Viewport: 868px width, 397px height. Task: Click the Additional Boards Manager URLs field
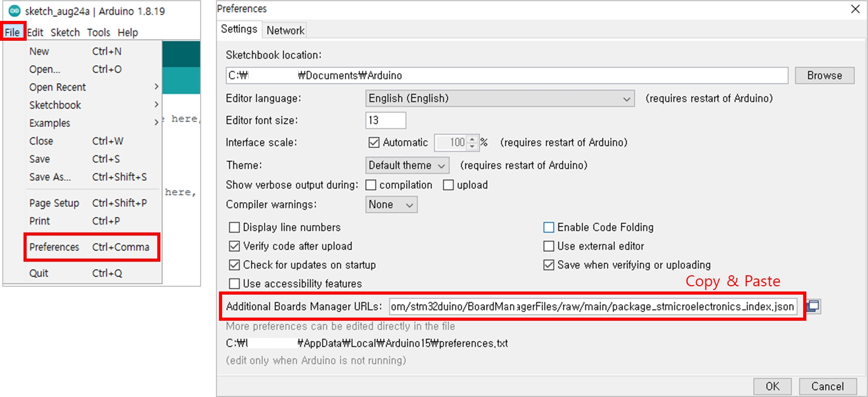[592, 307]
